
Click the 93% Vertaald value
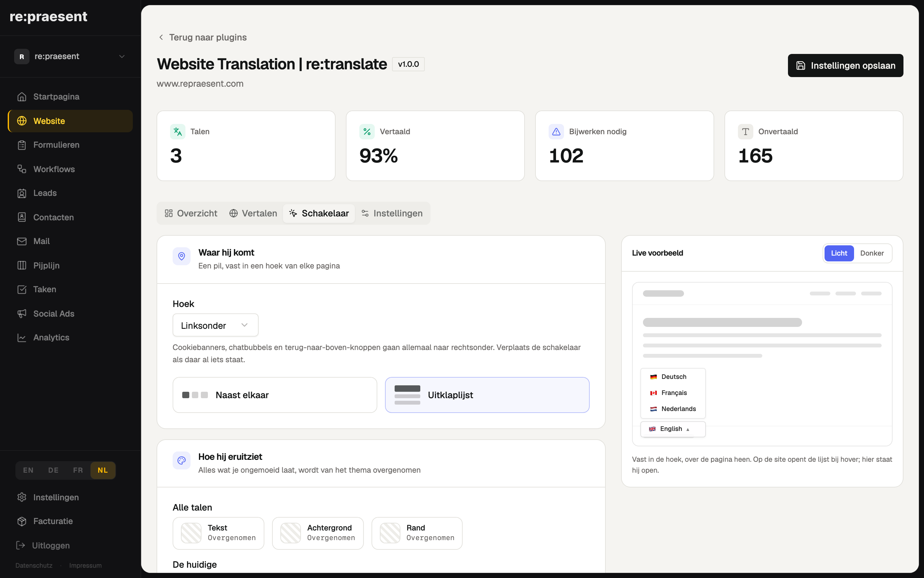coord(379,156)
